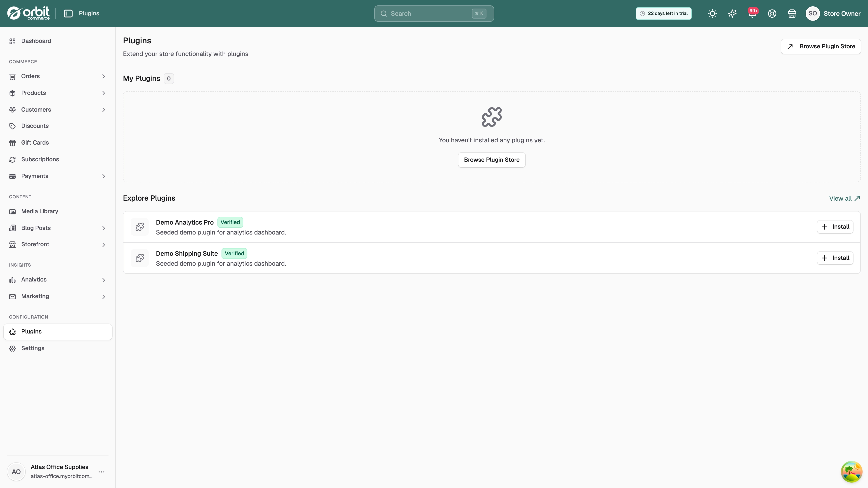Focus the Search input field
Image resolution: width=868 pixels, height=488 pixels.
coord(434,14)
